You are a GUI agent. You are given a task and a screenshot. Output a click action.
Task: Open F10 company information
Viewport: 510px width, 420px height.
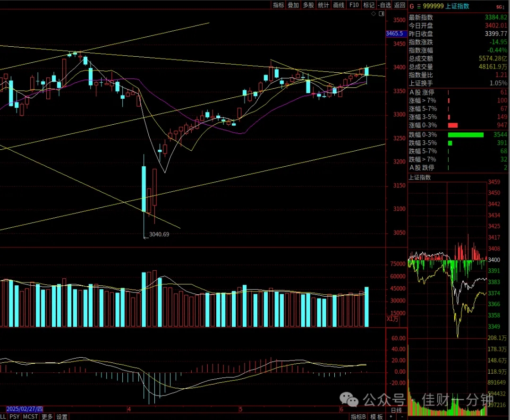tap(354, 5)
